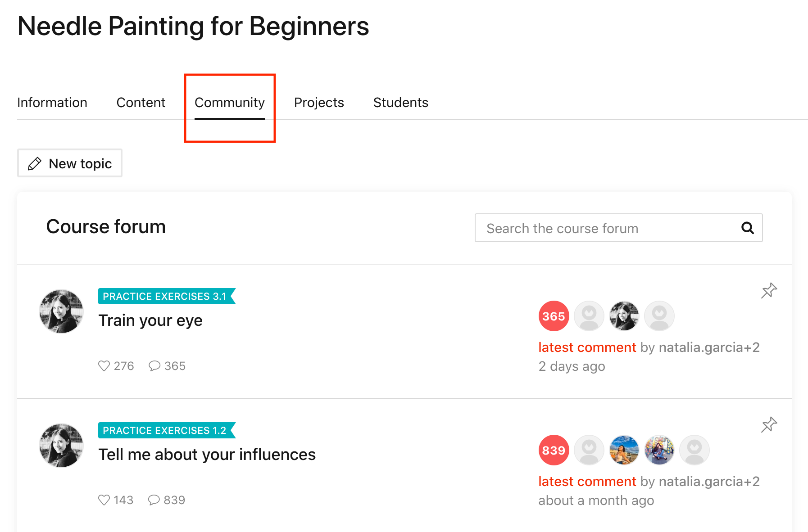Like the Train your eye topic heart
The image size is (808, 532).
coord(104,366)
